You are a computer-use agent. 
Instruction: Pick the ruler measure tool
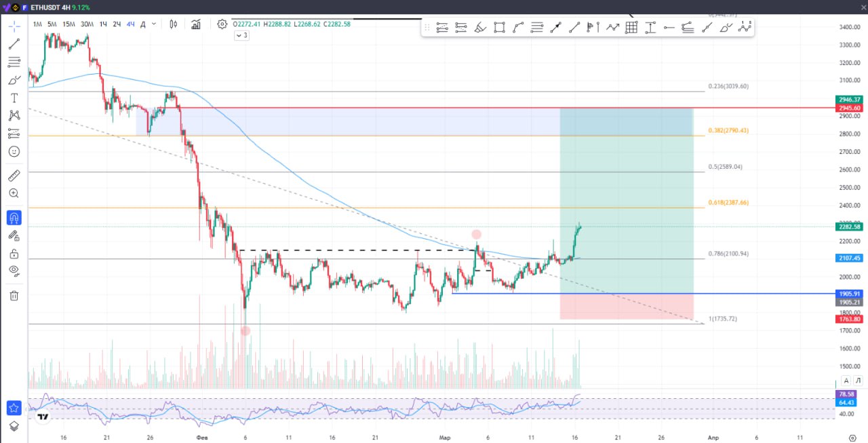(x=14, y=176)
